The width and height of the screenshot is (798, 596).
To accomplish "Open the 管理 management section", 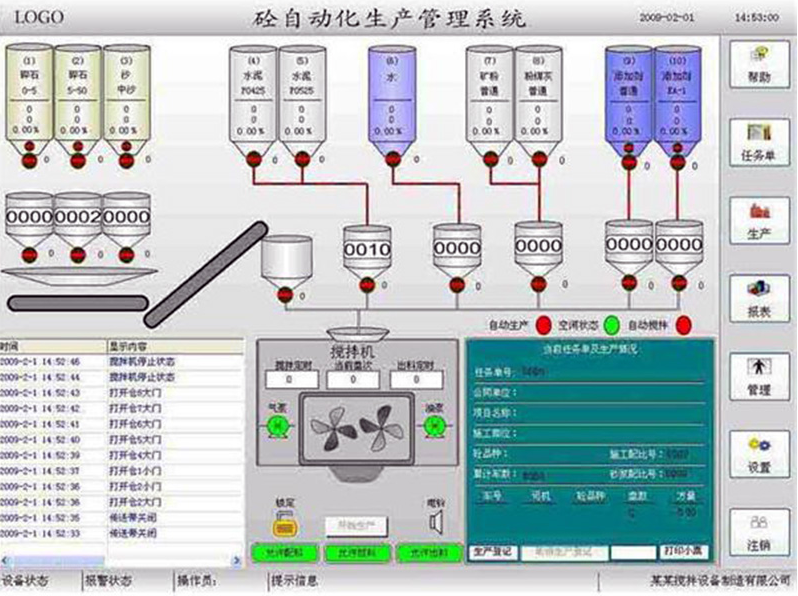I will [759, 376].
